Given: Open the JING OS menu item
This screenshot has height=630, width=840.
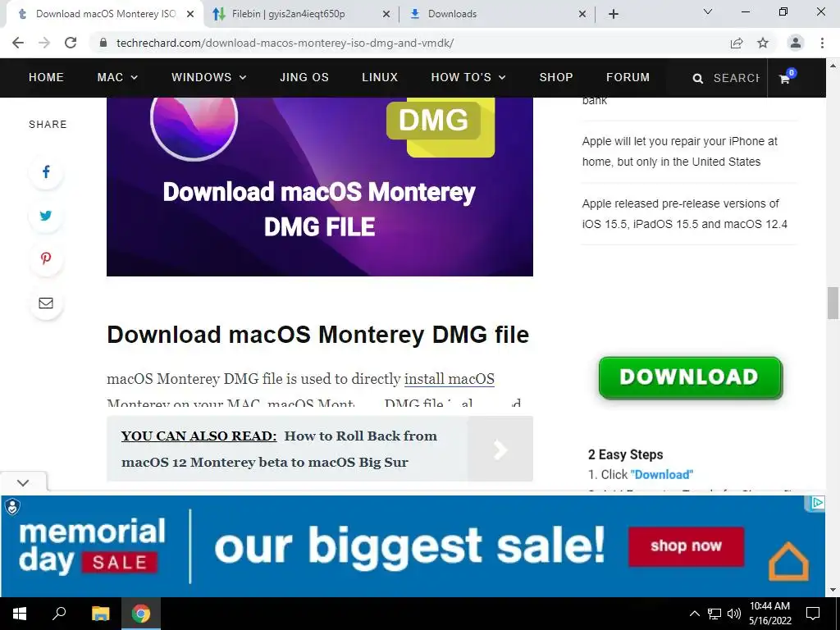Looking at the screenshot, I should coord(304,77).
